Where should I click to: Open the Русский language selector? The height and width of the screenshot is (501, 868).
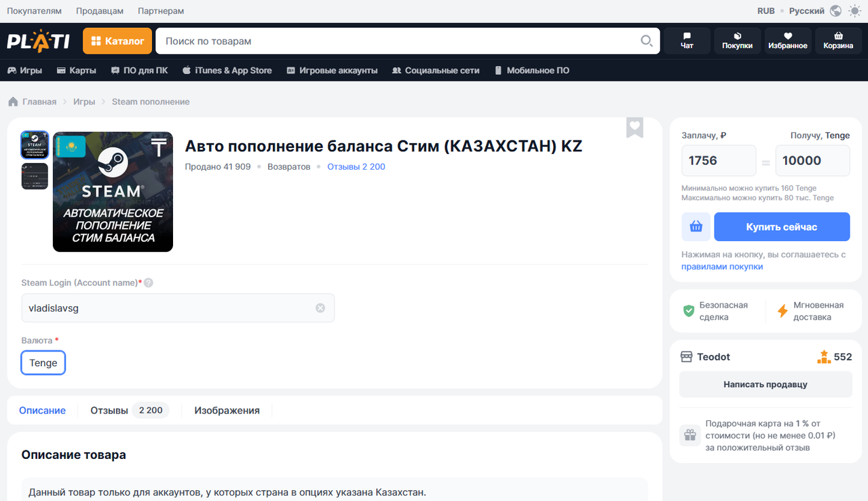pos(807,11)
